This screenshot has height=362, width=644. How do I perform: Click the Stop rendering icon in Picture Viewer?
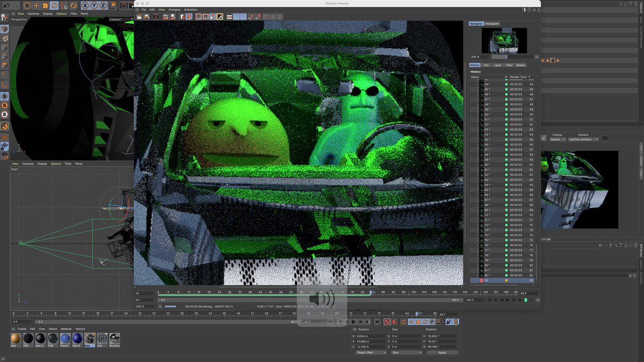pos(156,17)
